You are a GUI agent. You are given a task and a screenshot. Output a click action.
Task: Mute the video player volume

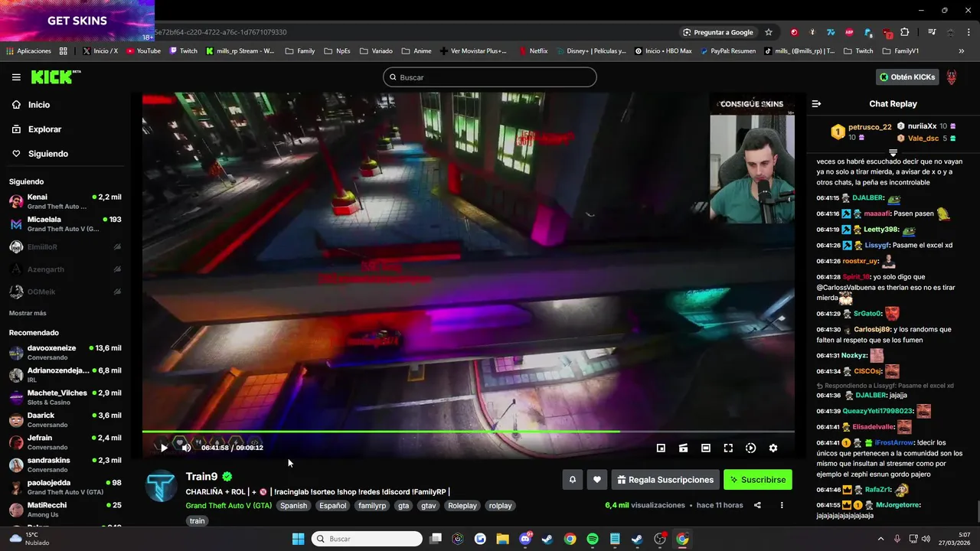pyautogui.click(x=186, y=448)
